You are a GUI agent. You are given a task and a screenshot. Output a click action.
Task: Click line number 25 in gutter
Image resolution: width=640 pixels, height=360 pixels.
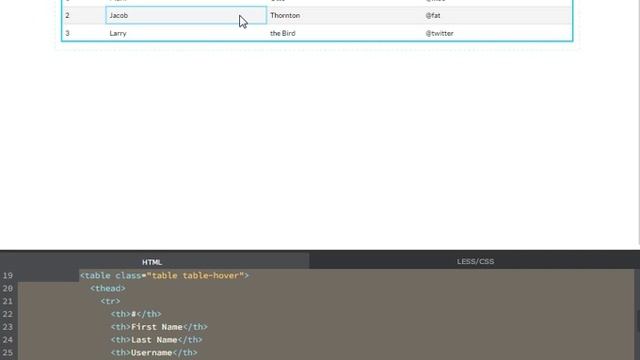[x=7, y=353]
